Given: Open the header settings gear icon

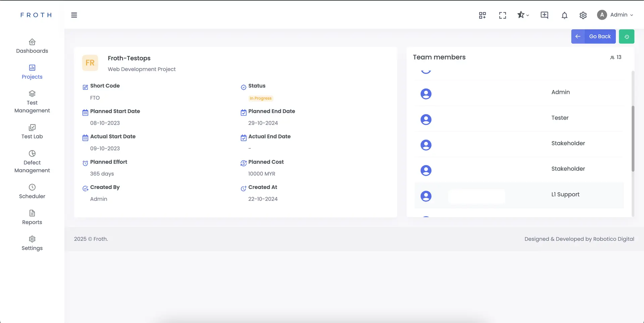Looking at the screenshot, I should click(583, 15).
